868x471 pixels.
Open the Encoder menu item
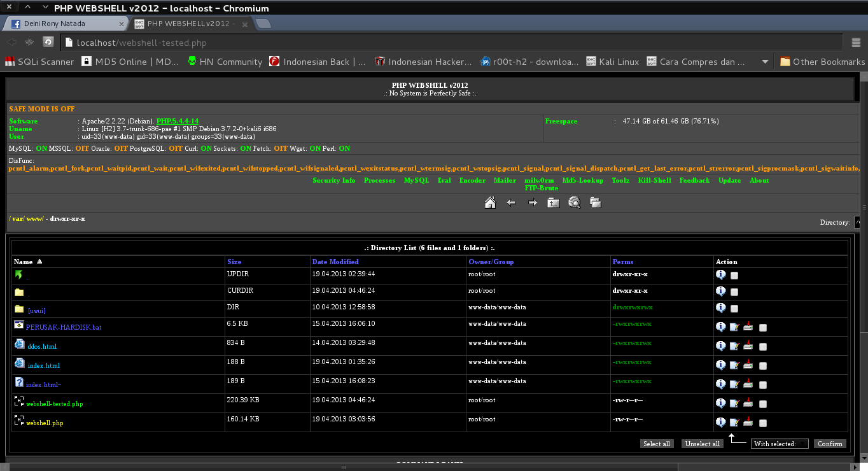tap(472, 180)
